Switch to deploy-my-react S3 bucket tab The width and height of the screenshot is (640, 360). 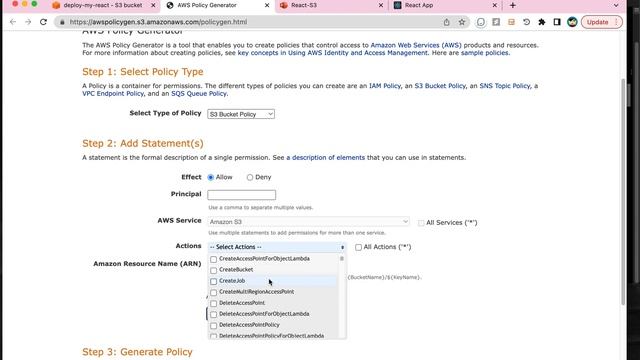(x=103, y=5)
